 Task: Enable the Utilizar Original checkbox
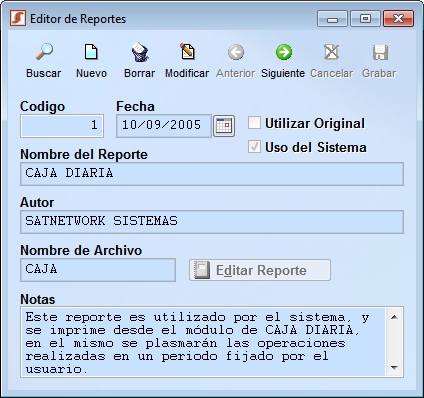point(254,123)
